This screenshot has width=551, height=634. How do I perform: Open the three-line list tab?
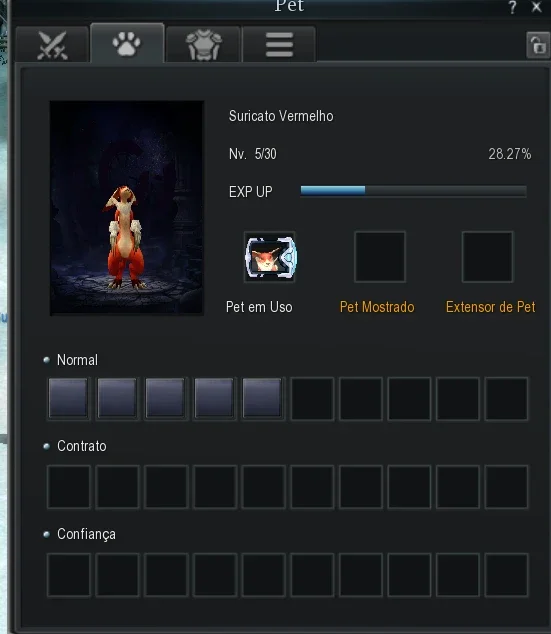(279, 44)
